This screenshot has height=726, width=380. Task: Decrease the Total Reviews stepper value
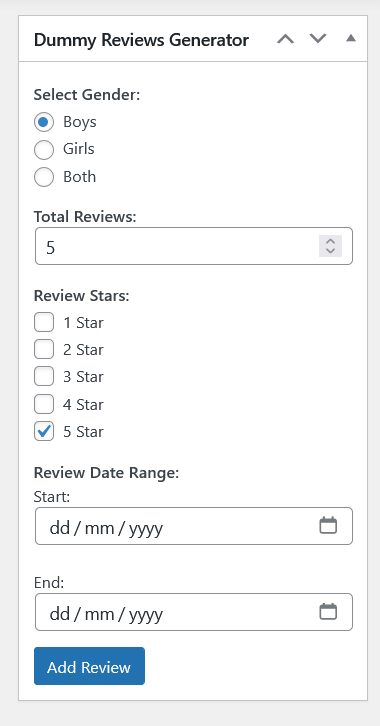click(330, 251)
